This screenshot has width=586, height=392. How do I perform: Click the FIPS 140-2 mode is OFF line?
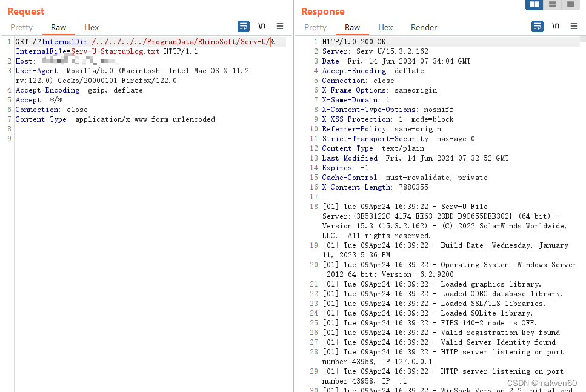430,323
